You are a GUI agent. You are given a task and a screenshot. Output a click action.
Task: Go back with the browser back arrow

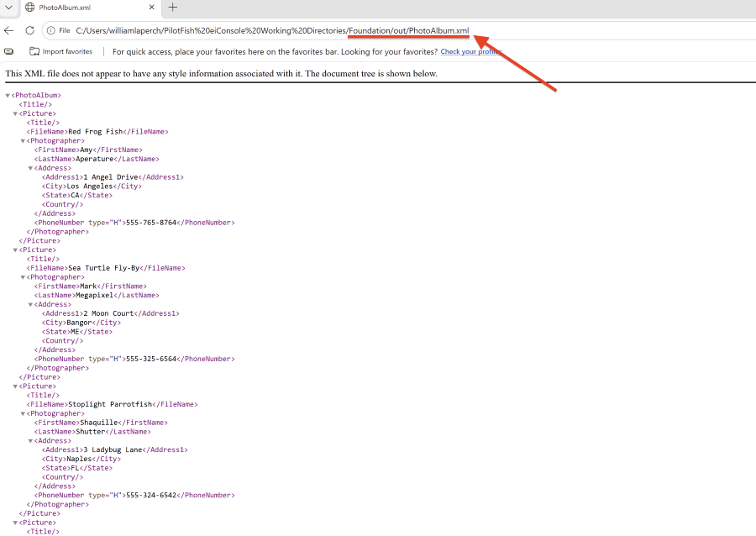click(8, 30)
